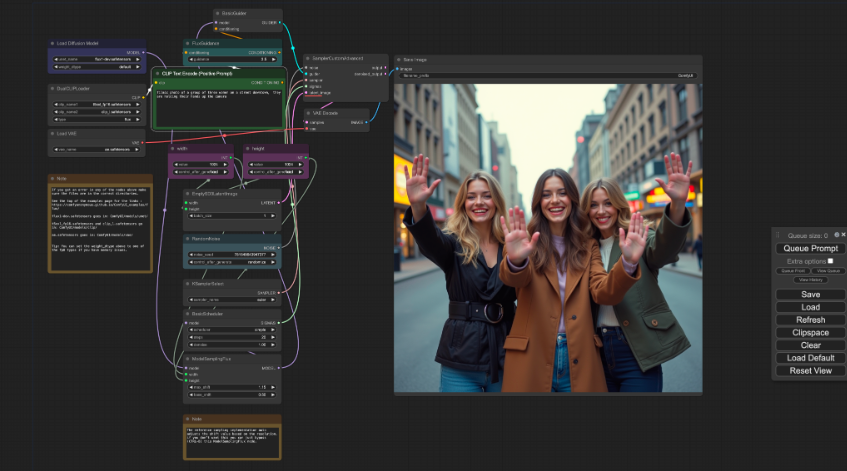Screen dimensions: 847x471
Task: Click the Load button in the queue panel
Action: click(810, 307)
